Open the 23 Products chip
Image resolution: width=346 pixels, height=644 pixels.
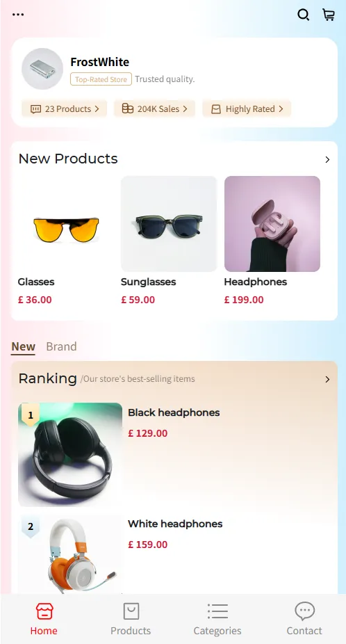tap(65, 108)
